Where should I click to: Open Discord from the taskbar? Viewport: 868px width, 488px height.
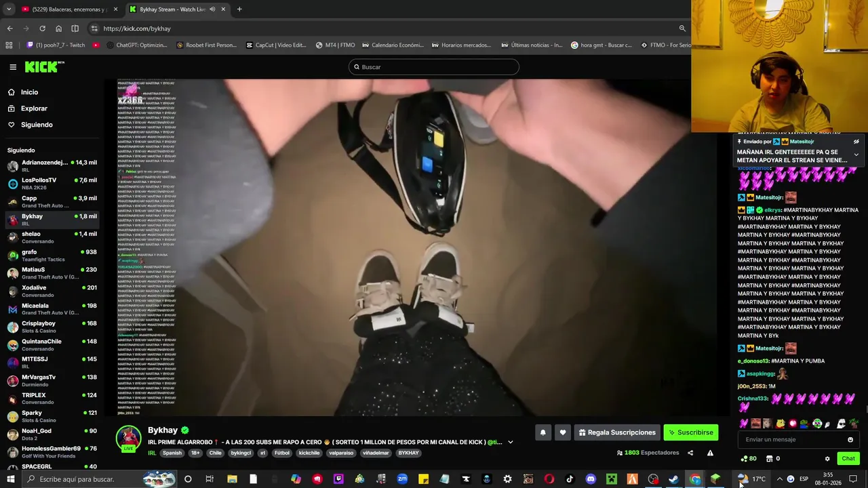[x=591, y=479]
